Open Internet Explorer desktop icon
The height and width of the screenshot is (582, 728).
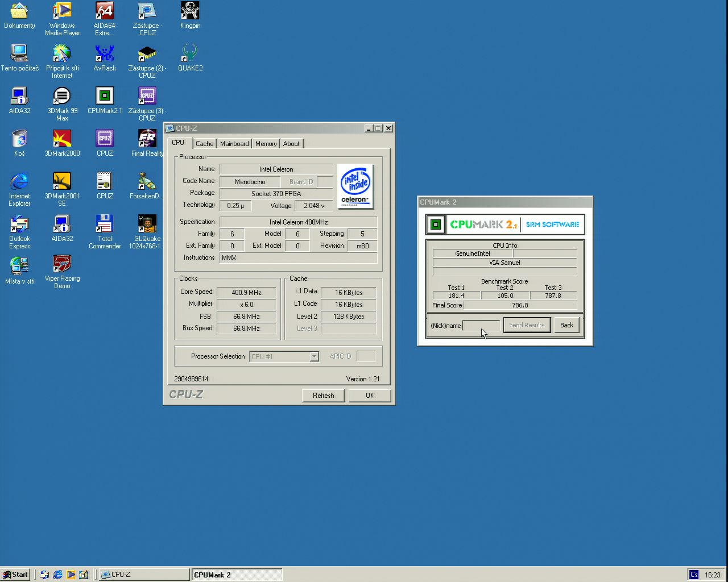click(x=19, y=189)
